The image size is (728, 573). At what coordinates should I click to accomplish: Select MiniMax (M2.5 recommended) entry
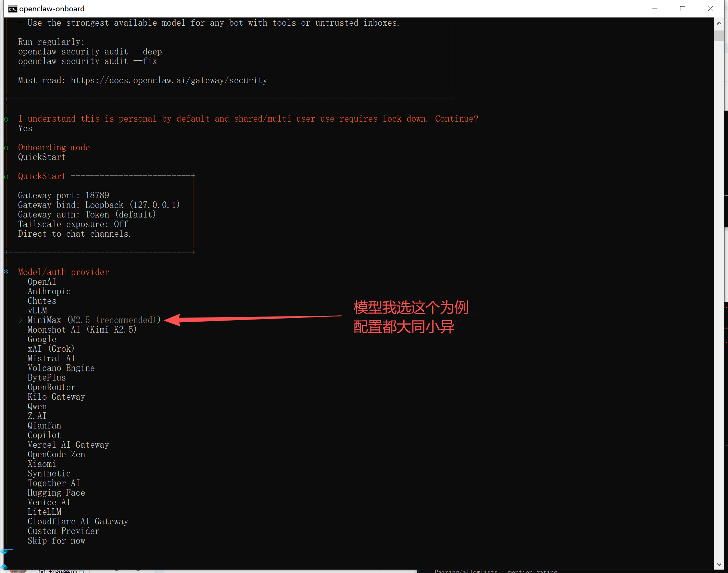[93, 320]
